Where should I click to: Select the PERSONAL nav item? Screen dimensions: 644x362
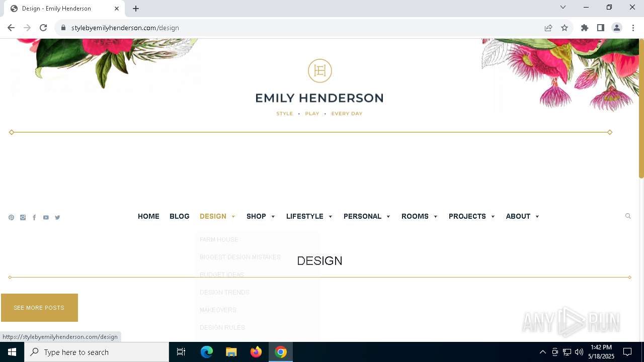362,216
